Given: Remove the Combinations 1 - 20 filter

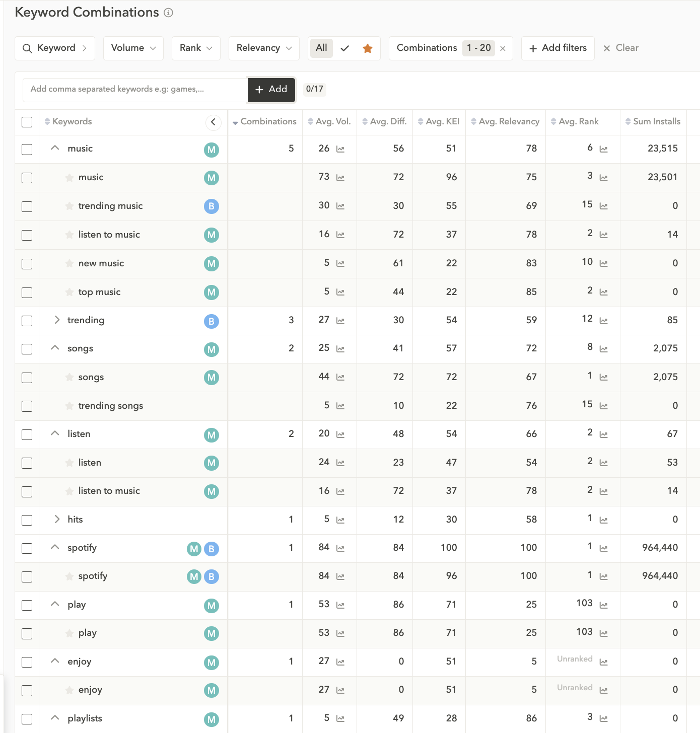Looking at the screenshot, I should (x=503, y=48).
